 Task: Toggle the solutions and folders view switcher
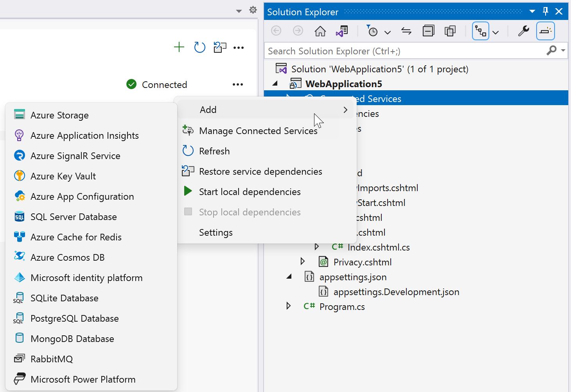(x=481, y=31)
